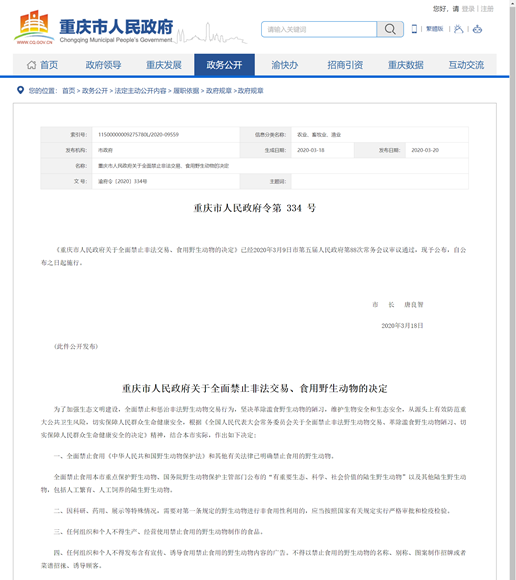
Task: Click the home icon beside 首页
Action: point(31,65)
